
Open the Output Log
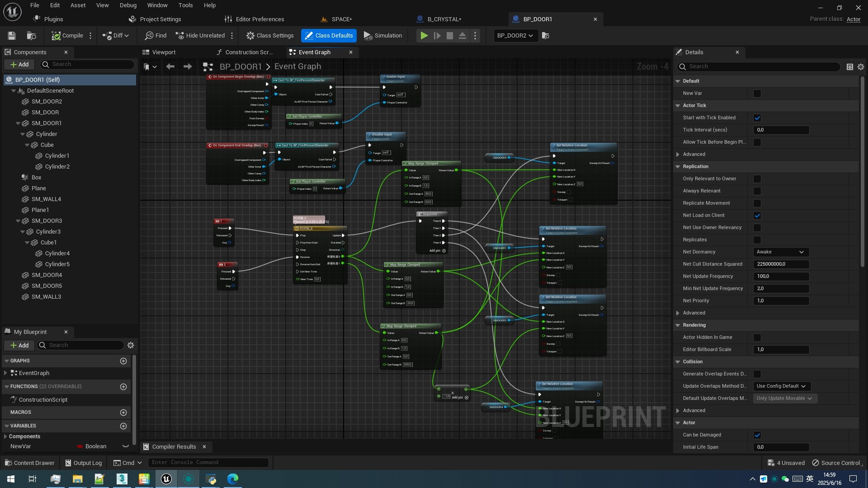[x=83, y=463]
